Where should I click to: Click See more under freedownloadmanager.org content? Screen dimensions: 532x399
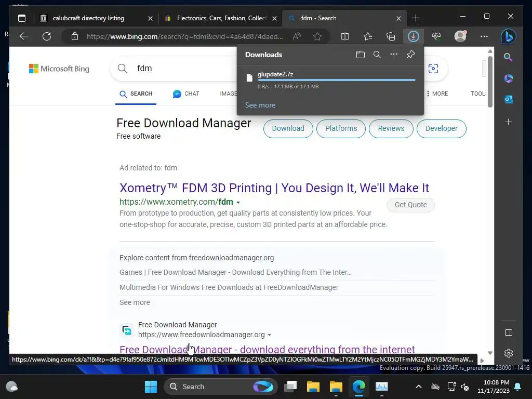(x=135, y=302)
